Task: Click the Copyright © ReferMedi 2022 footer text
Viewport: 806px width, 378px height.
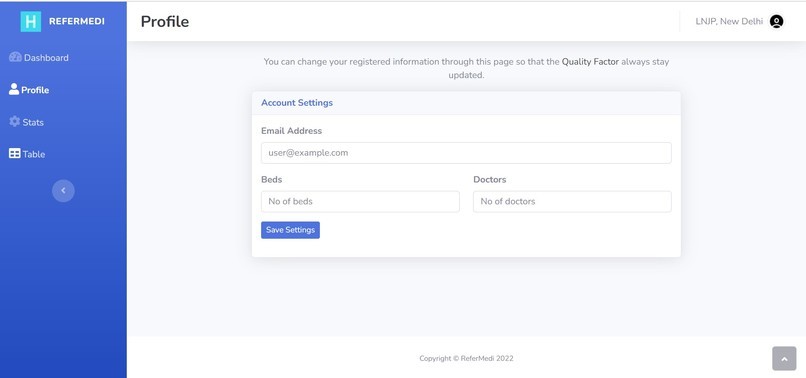Action: click(466, 358)
